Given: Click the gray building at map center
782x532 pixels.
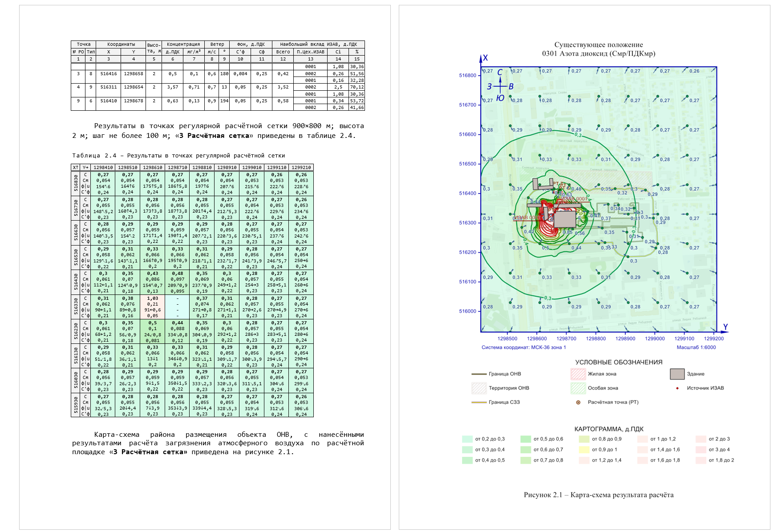Looking at the screenshot, I should 564,219.
